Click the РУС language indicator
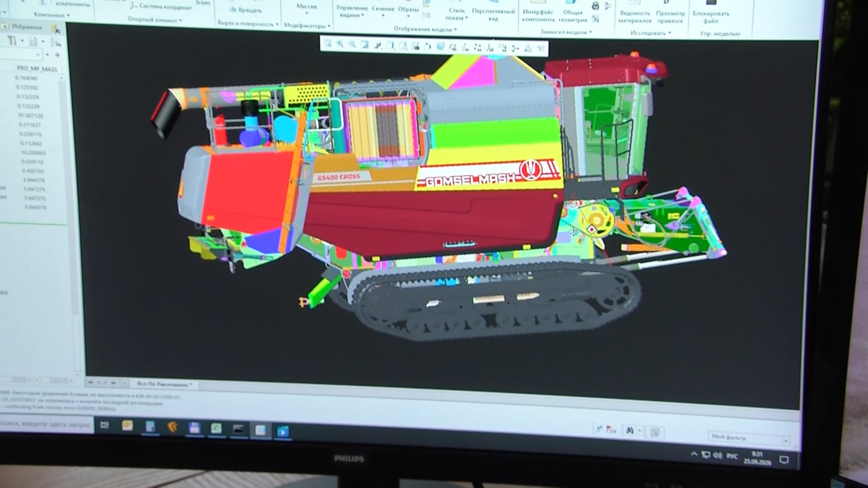Viewport: 868px width, 488px height. (x=732, y=456)
